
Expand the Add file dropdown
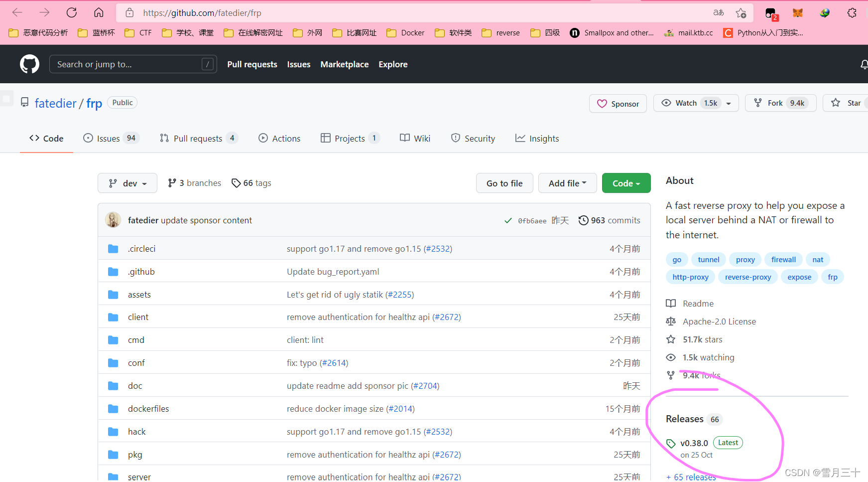(x=568, y=183)
